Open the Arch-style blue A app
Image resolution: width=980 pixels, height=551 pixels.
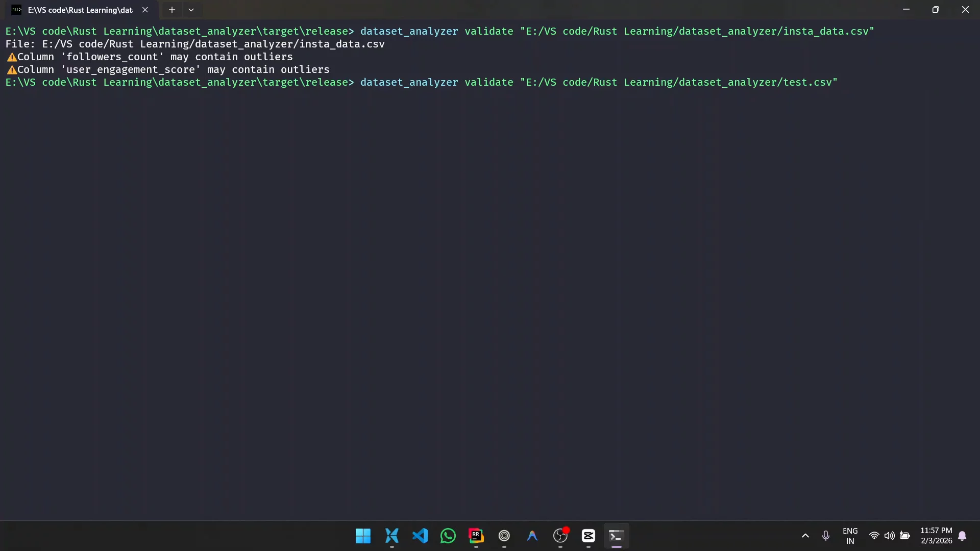point(532,536)
